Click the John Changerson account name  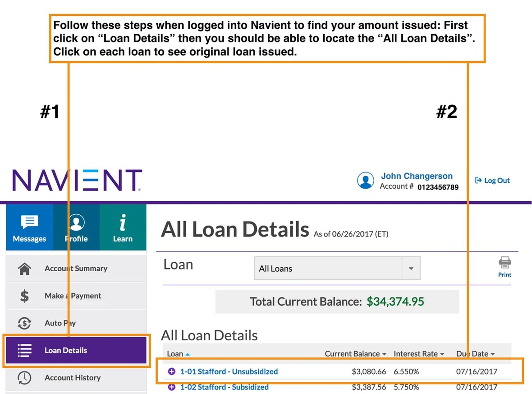click(417, 176)
